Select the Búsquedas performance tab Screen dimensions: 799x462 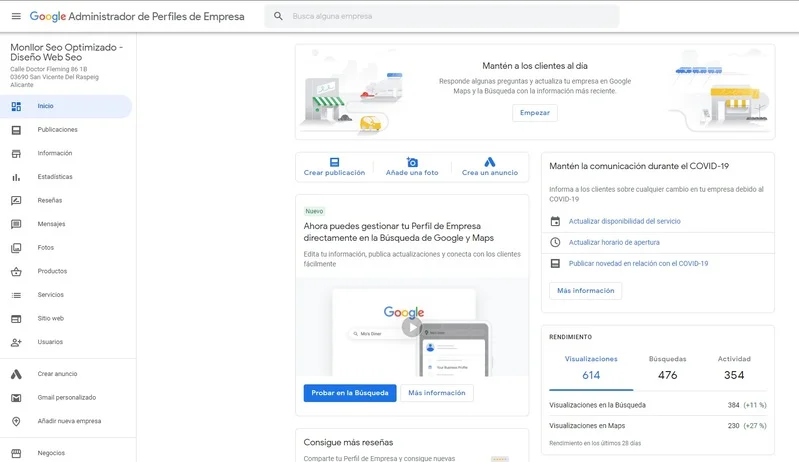[667, 367]
